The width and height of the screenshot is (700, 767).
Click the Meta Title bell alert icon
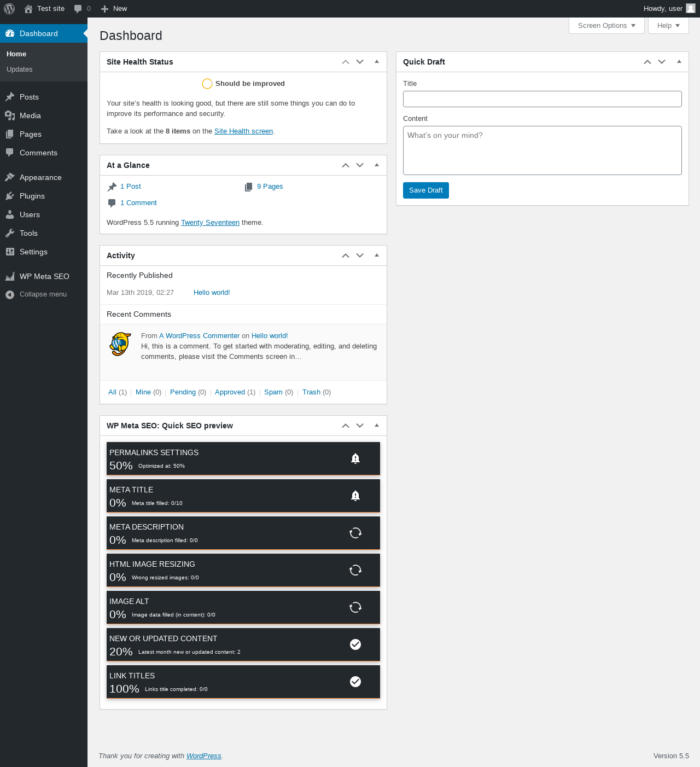[355, 496]
